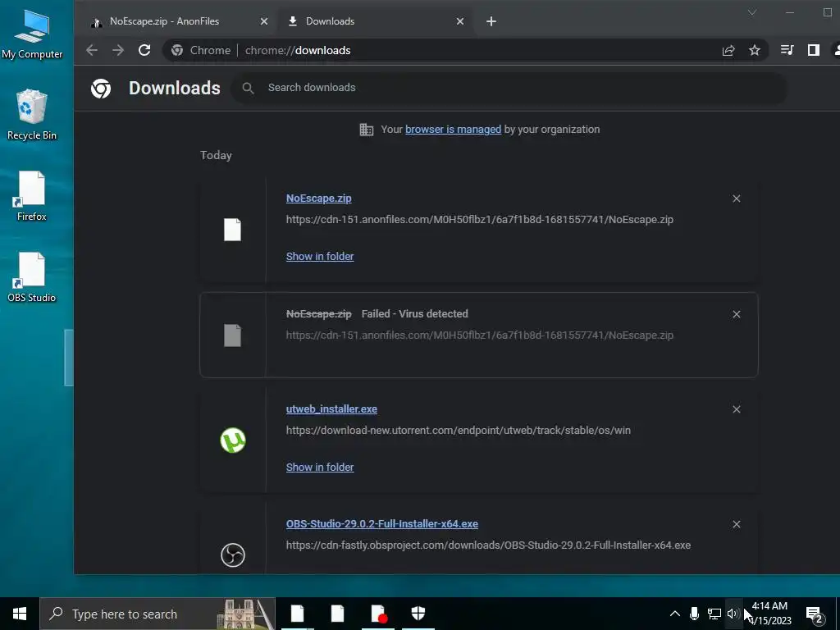This screenshot has width=840, height=630.
Task: Open Chrome tab search dropdown chevron
Action: point(752,12)
